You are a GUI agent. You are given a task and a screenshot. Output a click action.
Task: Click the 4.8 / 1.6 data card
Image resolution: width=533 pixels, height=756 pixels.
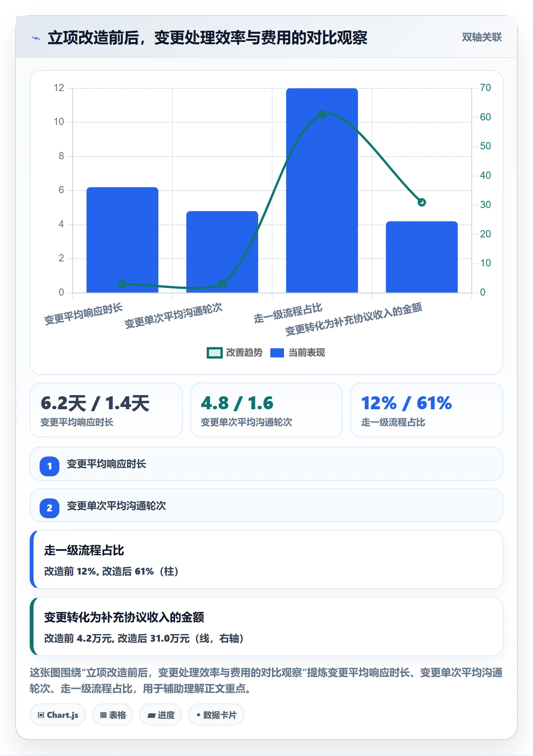pyautogui.click(x=266, y=410)
